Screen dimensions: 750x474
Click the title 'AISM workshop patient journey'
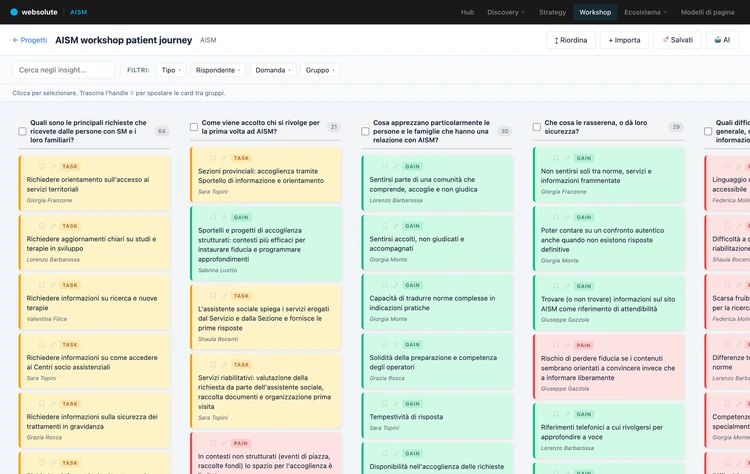tap(123, 40)
